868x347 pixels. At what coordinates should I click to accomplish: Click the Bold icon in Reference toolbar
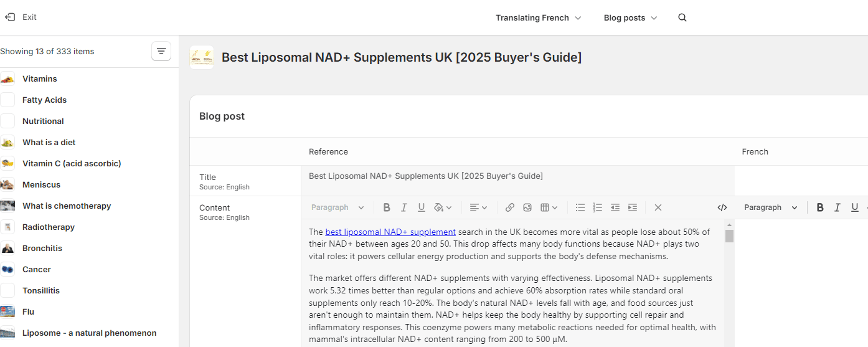click(387, 207)
